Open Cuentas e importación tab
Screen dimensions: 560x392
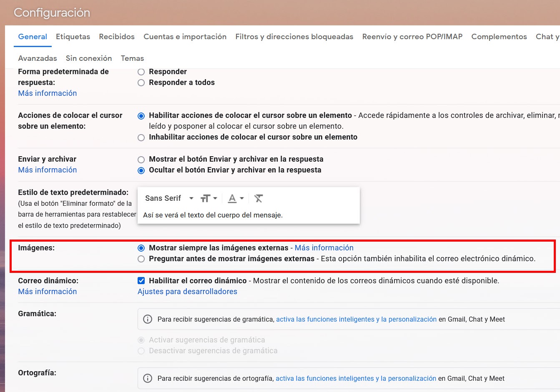tap(185, 37)
